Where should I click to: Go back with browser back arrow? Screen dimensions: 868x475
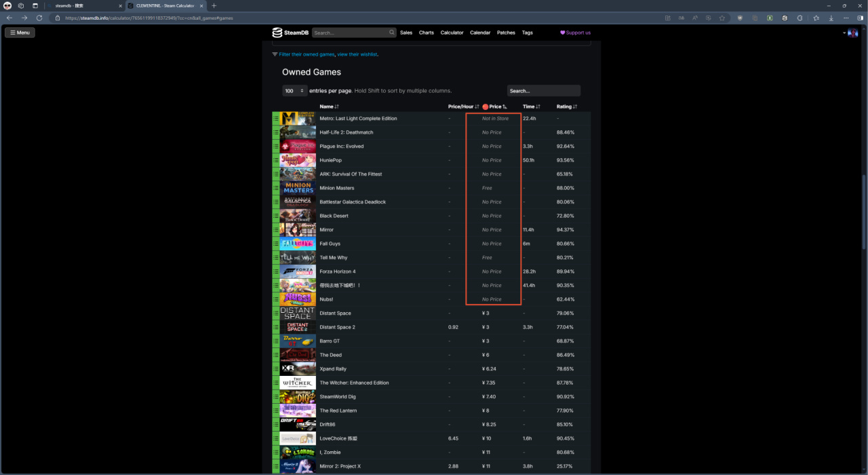(x=9, y=18)
